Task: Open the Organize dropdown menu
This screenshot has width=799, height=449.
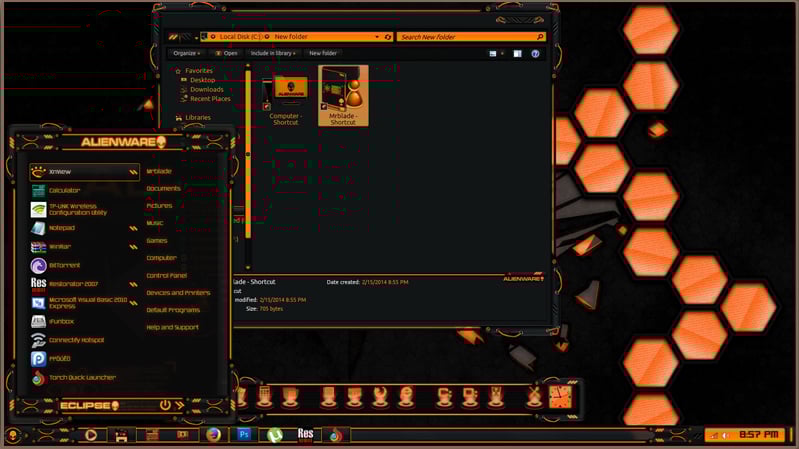Action: 187,53
